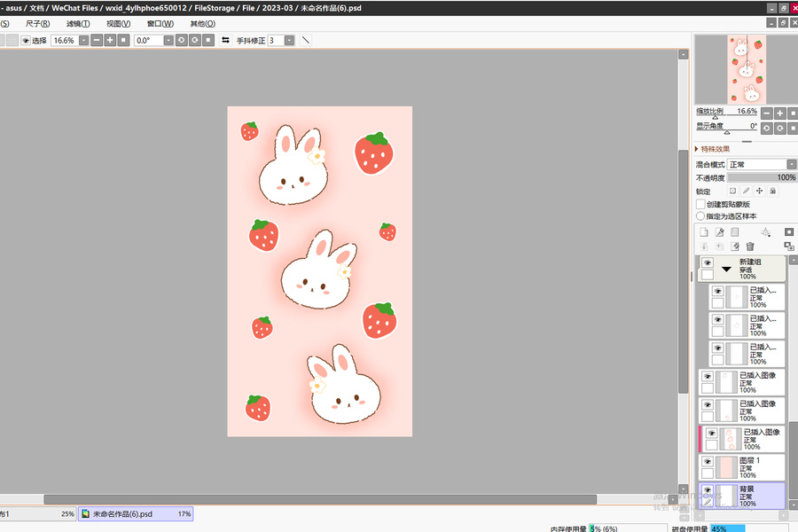
Task: Click the layer list scroll up arrow
Action: pos(794,260)
